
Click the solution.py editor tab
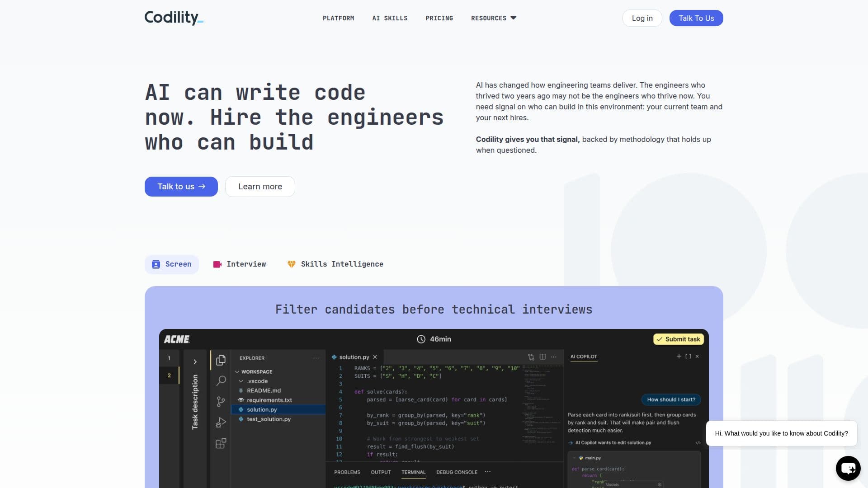click(354, 357)
